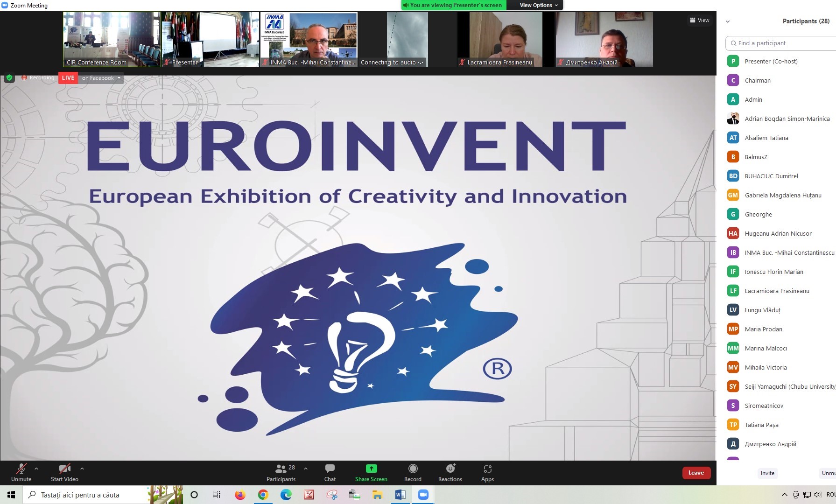The height and width of the screenshot is (504, 836).
Task: Show hidden system tray icons arrow
Action: coord(785,495)
